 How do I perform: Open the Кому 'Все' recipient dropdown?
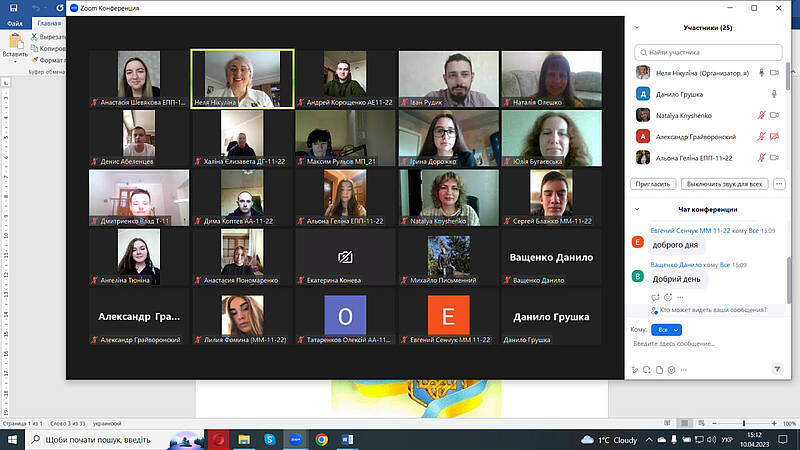[x=666, y=330]
